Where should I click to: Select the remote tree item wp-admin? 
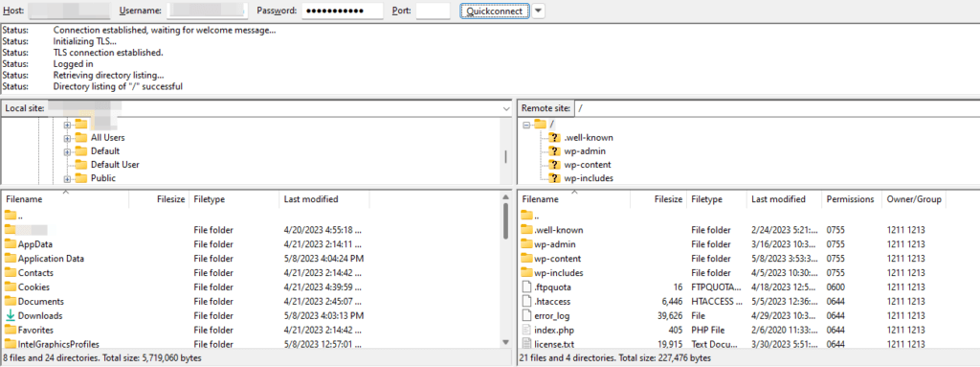pos(585,151)
